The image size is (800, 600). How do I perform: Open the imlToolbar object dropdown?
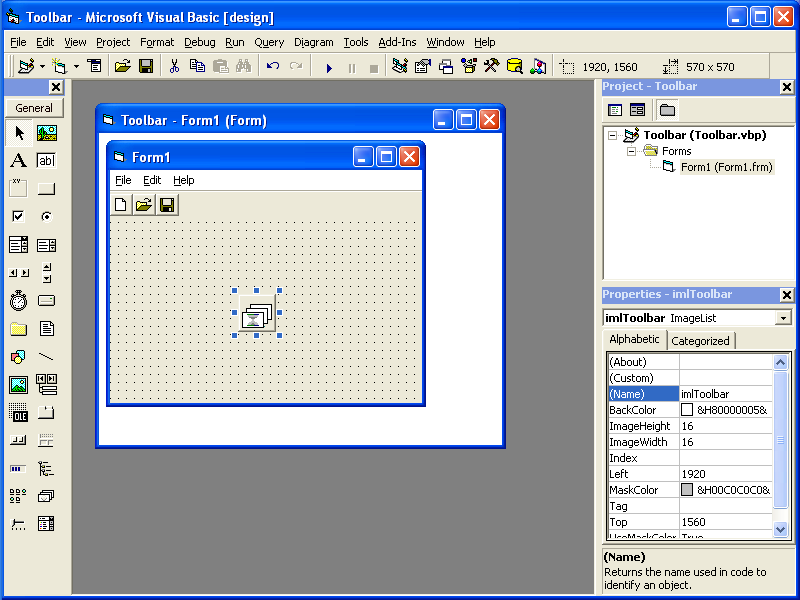(x=783, y=318)
